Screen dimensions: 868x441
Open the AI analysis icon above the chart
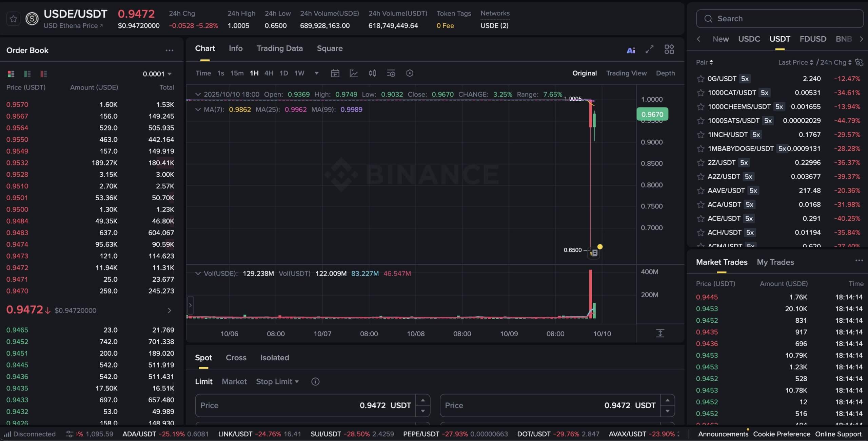point(630,50)
